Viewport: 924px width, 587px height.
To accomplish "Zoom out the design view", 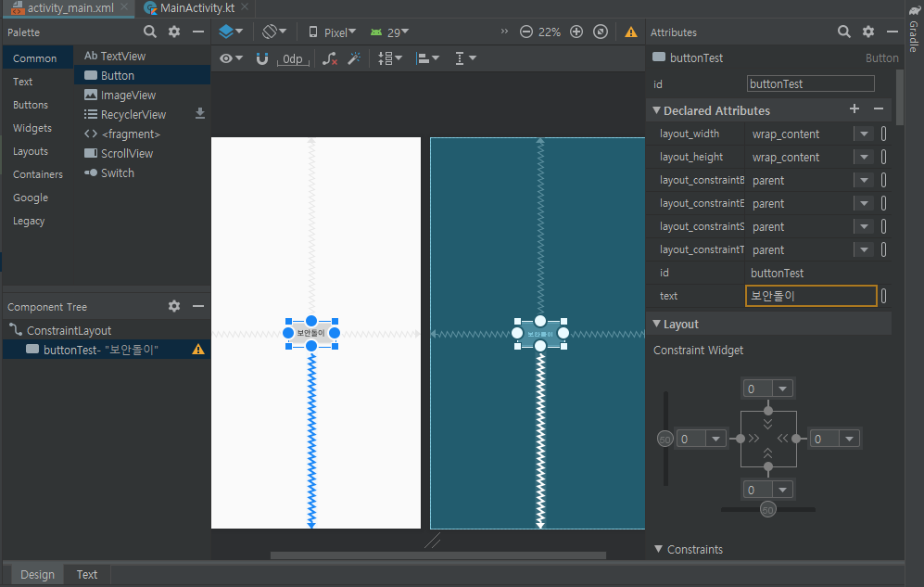I will [526, 32].
